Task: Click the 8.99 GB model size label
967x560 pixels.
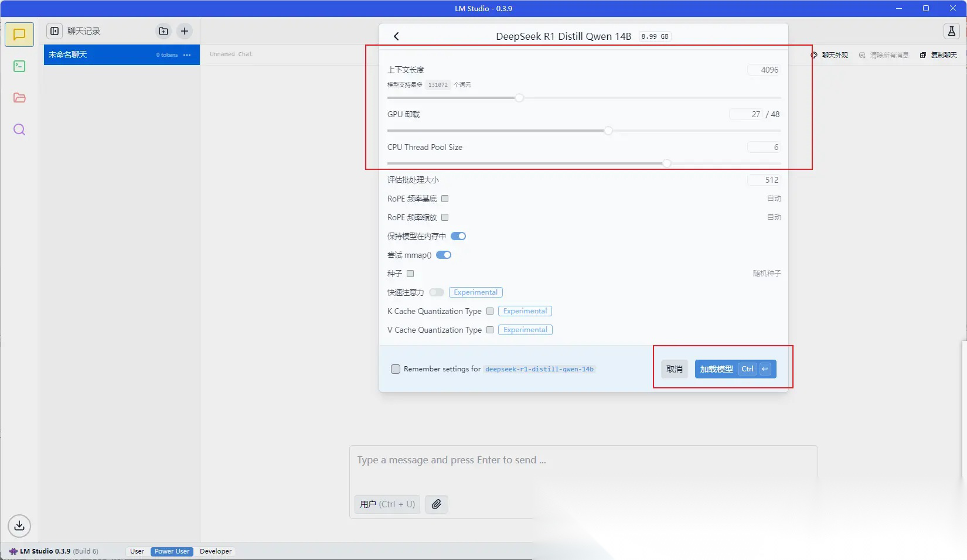Action: pyautogui.click(x=655, y=36)
